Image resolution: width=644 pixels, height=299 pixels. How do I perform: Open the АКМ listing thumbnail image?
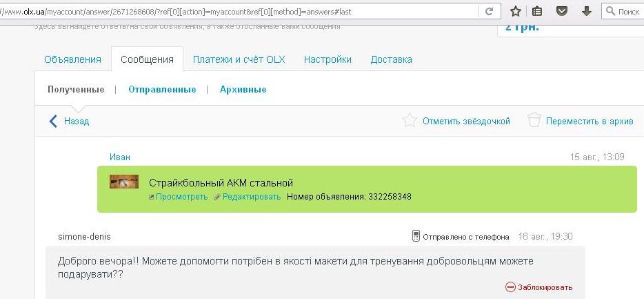[x=123, y=182]
